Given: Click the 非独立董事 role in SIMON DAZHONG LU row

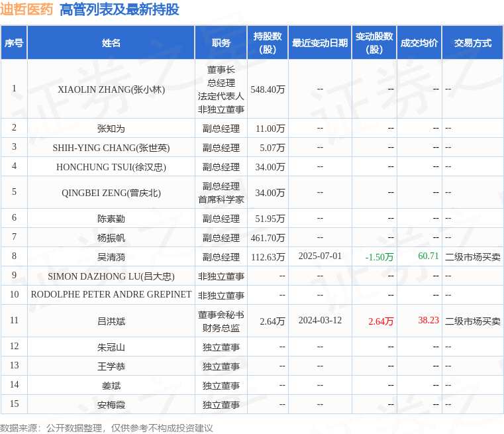Looking at the screenshot, I should coord(221,276).
